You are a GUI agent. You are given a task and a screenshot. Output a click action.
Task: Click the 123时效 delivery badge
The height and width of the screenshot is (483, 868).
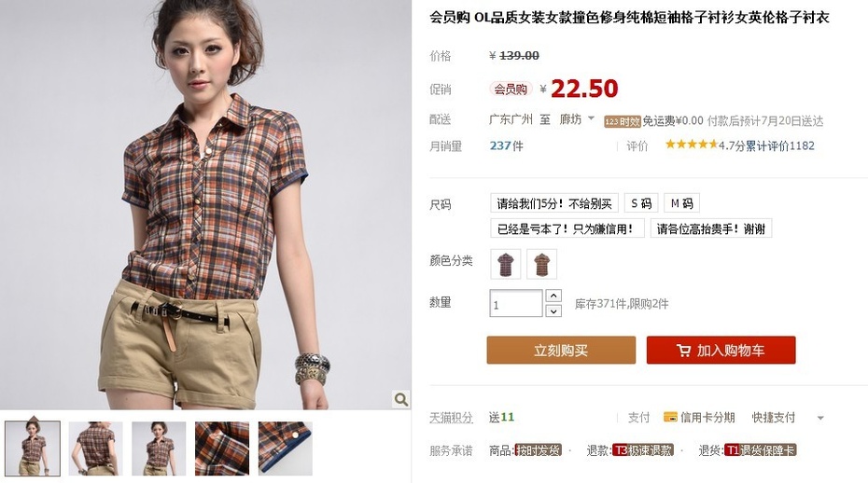[622, 121]
